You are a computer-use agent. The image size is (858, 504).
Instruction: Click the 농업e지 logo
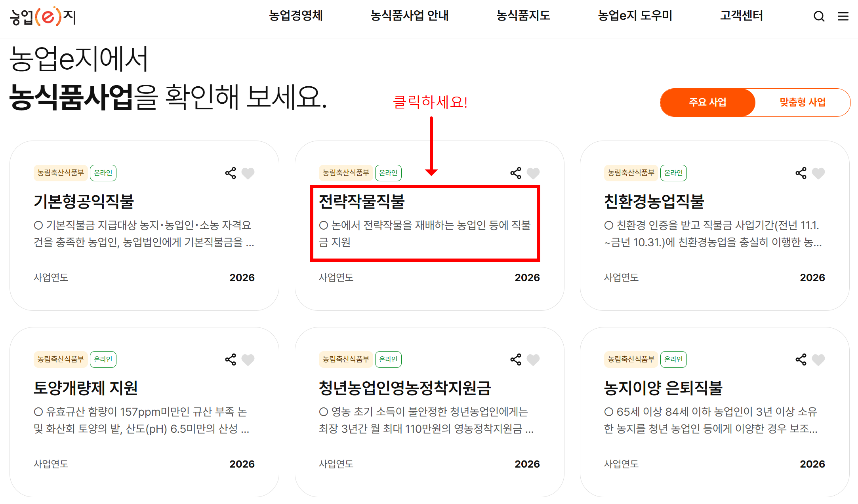(x=43, y=17)
